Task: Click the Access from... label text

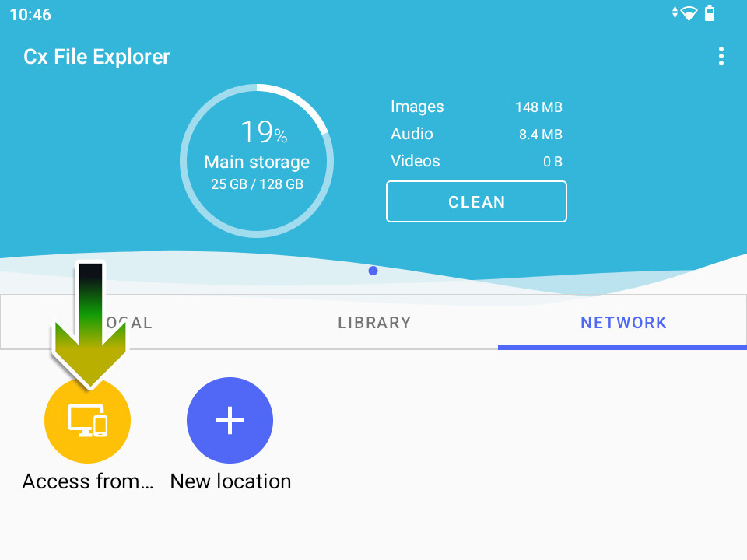Action: pos(88,481)
